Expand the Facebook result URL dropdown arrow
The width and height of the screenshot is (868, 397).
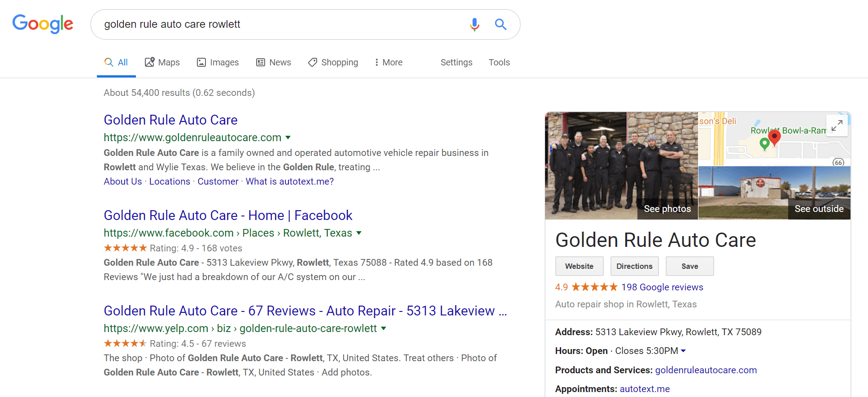coord(359,233)
